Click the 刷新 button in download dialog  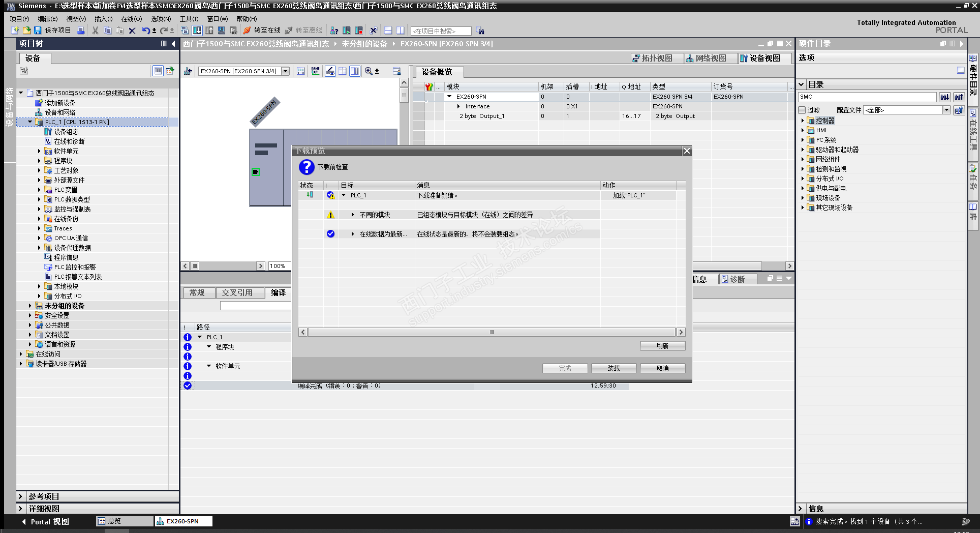(662, 346)
